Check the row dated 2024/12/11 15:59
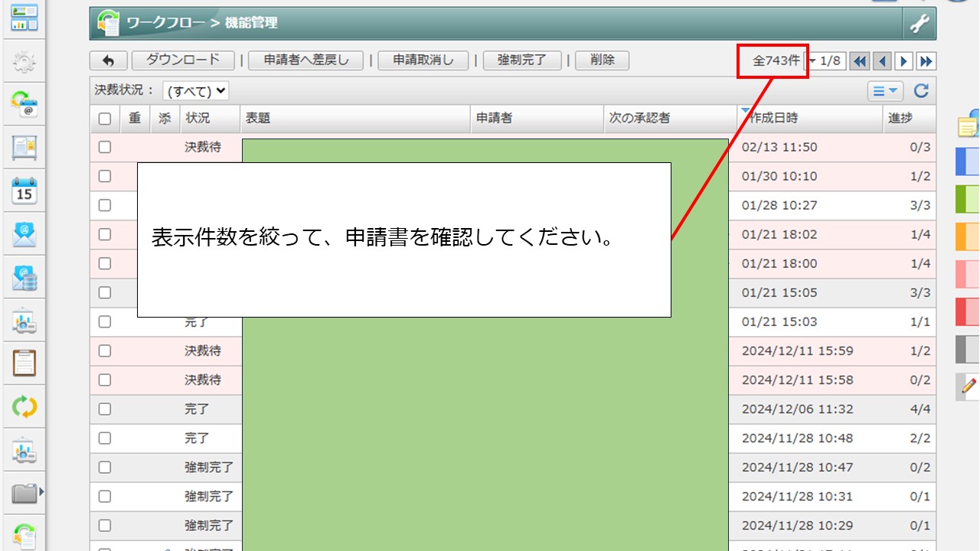Image resolution: width=980 pixels, height=551 pixels. (x=105, y=350)
